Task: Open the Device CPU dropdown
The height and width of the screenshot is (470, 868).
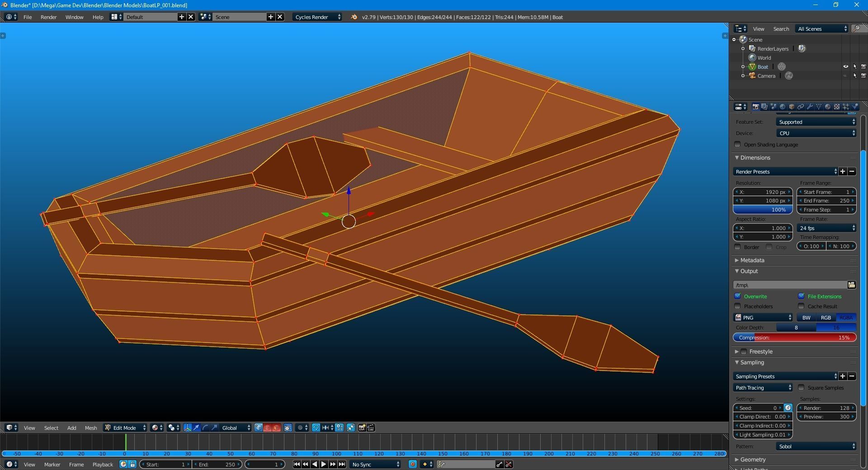Action: click(816, 133)
